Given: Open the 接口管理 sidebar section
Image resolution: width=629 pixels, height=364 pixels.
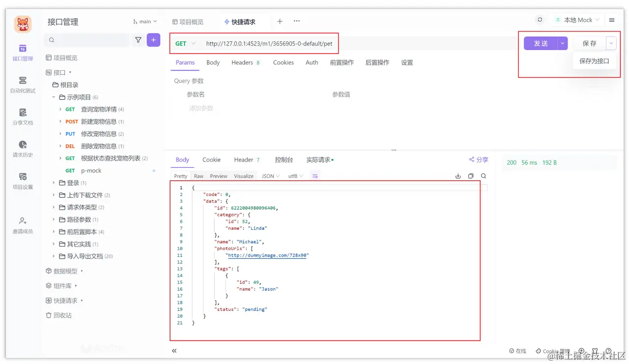Looking at the screenshot, I should (x=23, y=53).
